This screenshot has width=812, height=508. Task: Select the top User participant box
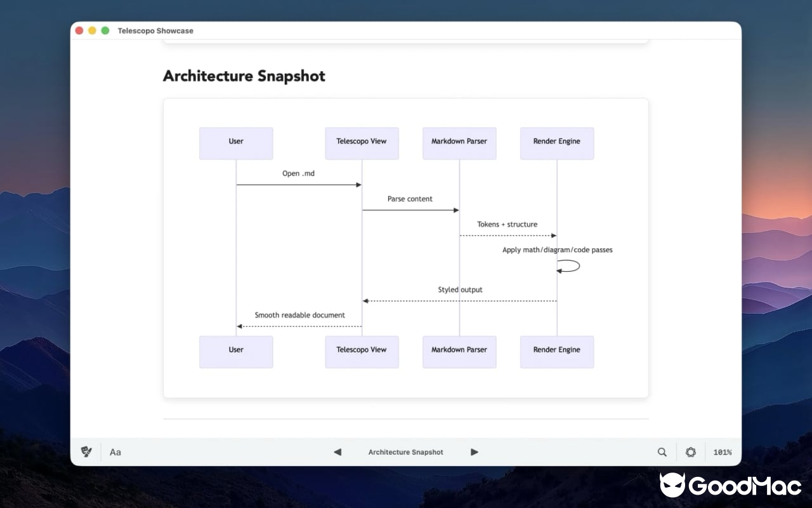236,142
